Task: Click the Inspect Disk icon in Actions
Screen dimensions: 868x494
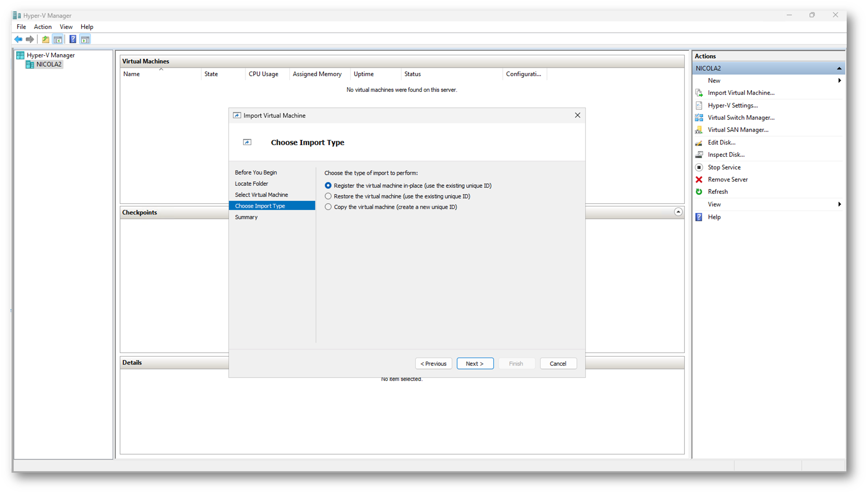Action: [x=699, y=155]
